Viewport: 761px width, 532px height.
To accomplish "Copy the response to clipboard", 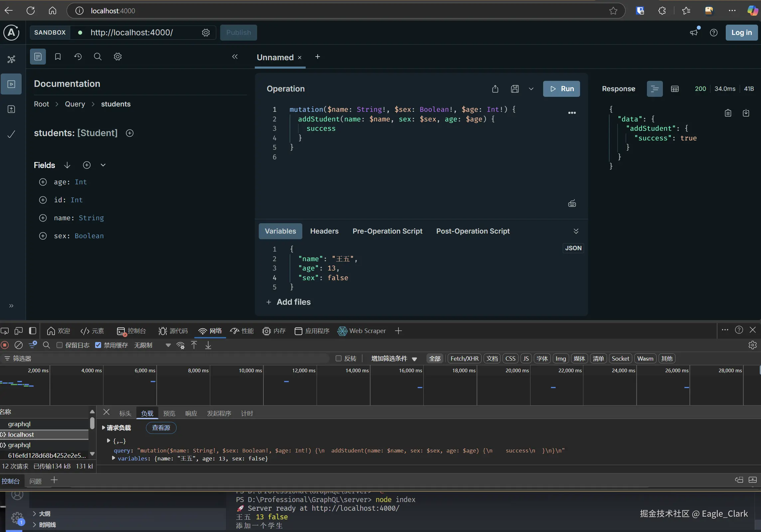I will click(728, 113).
